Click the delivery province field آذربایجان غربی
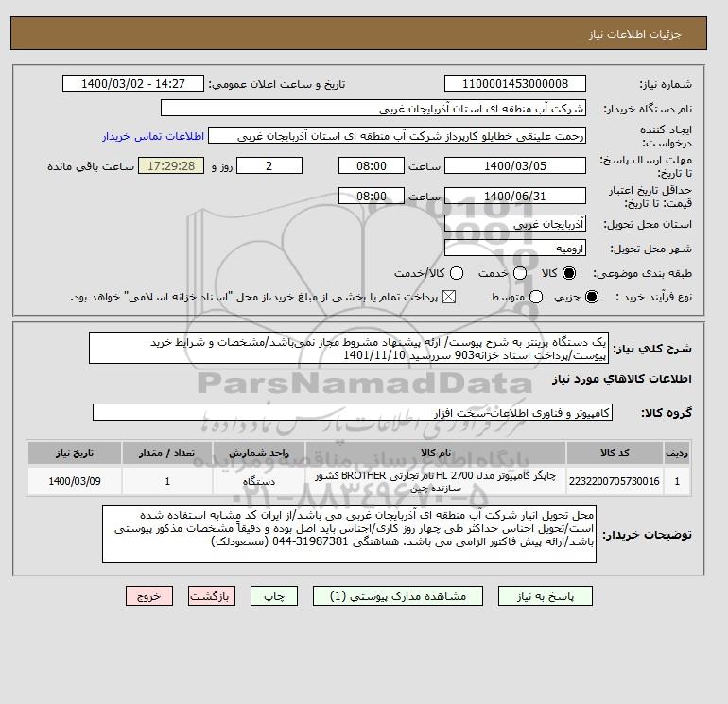This screenshot has width=728, height=704. point(515,224)
